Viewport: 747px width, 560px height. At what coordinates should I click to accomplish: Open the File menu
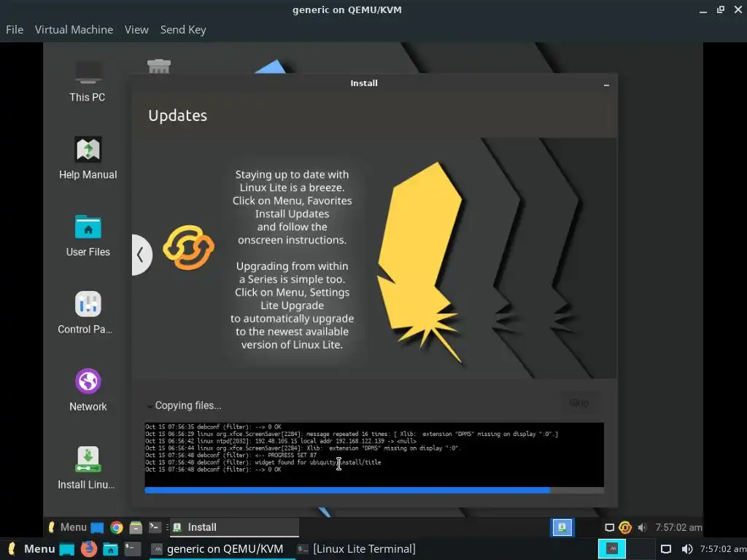[x=15, y=29]
